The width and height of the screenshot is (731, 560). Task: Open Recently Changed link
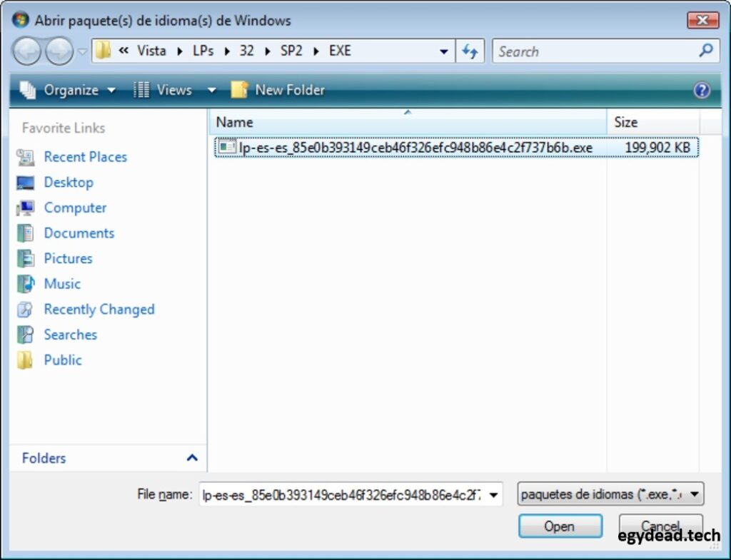(99, 310)
